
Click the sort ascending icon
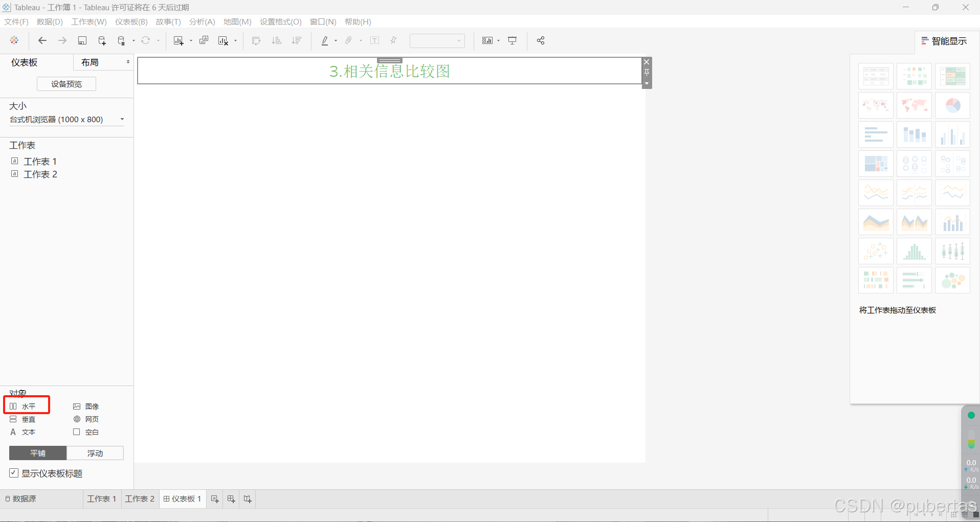[276, 40]
